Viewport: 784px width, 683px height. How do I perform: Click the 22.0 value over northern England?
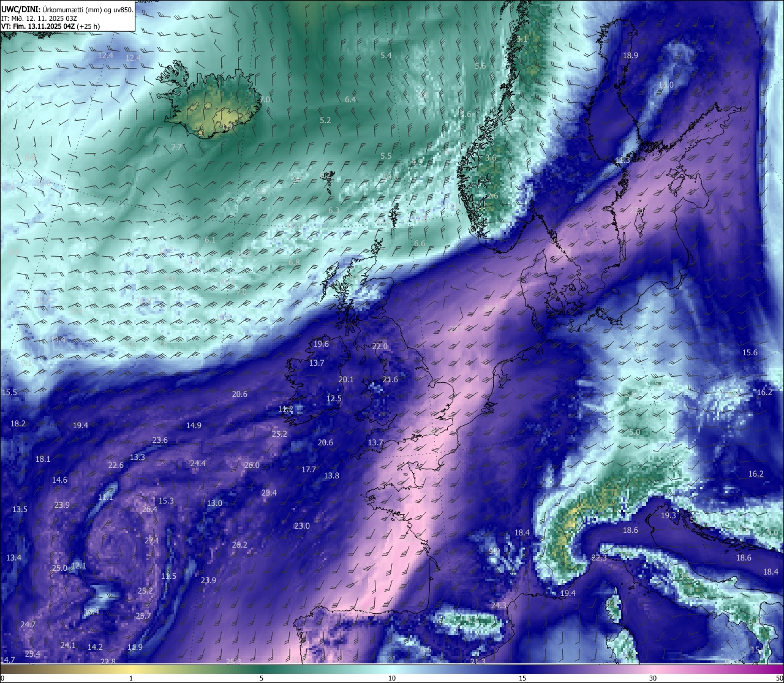coord(380,346)
